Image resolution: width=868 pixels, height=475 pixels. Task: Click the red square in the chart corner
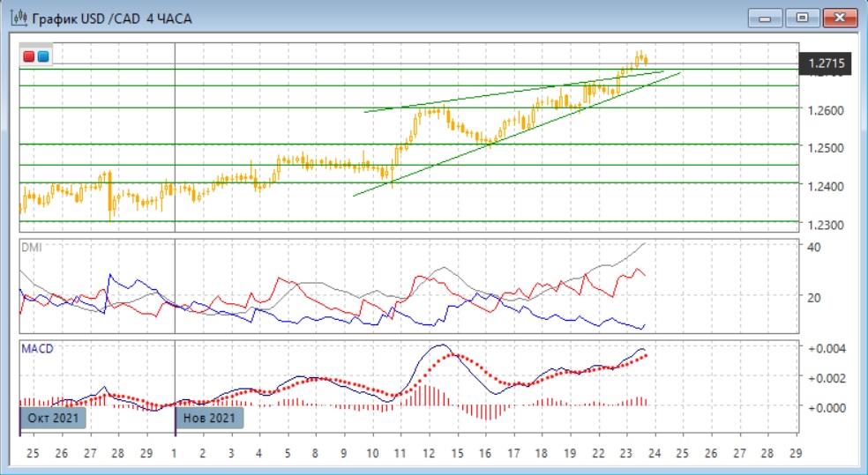point(29,56)
